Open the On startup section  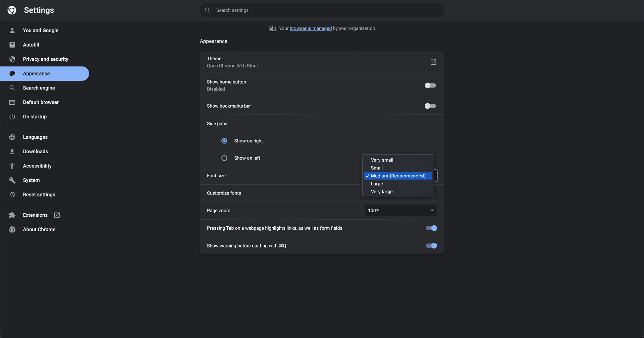pos(35,117)
